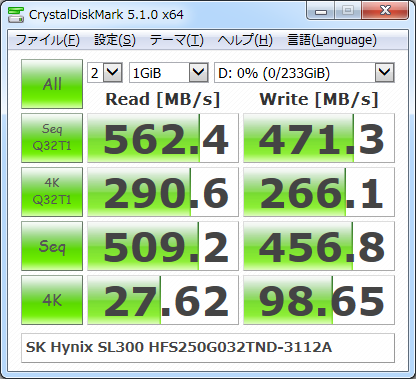This screenshot has width=416, height=379.
Task: Click the 4K write result 98.65
Action: click(319, 300)
